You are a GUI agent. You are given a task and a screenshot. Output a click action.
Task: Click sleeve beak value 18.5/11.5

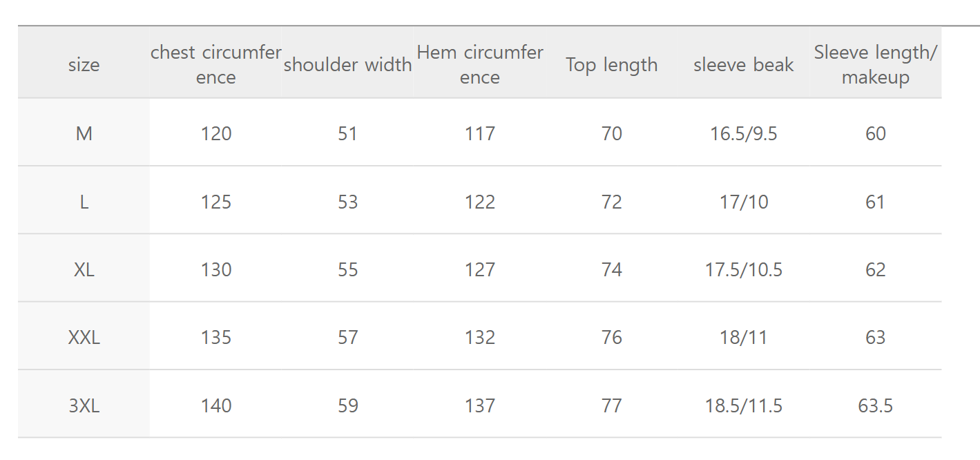coord(744,405)
